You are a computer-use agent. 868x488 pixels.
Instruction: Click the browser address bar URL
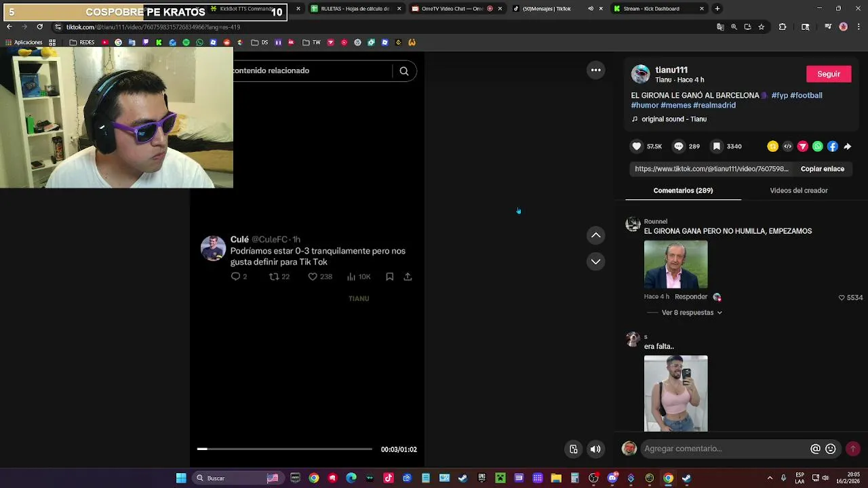tap(153, 27)
